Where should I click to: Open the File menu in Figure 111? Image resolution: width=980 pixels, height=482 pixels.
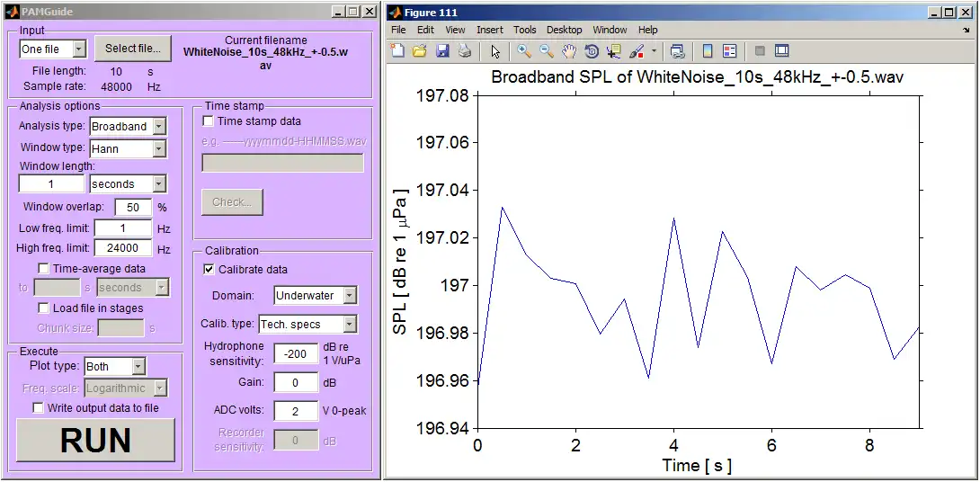(x=398, y=30)
